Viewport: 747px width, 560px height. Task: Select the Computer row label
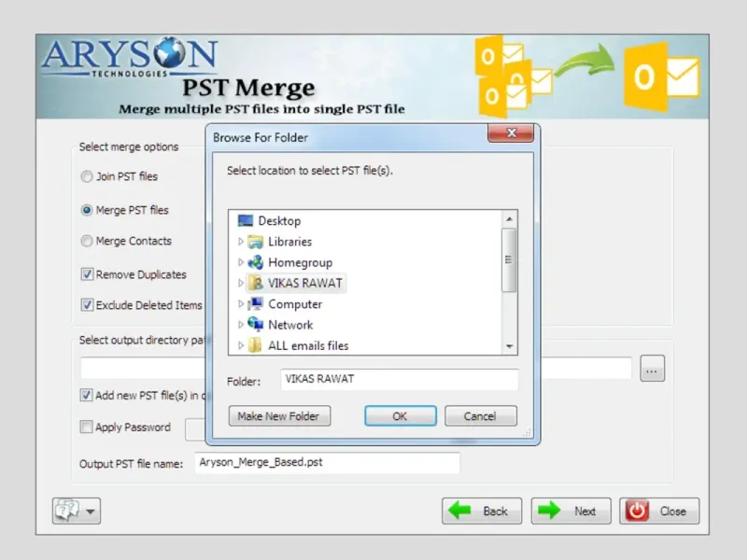click(x=295, y=304)
